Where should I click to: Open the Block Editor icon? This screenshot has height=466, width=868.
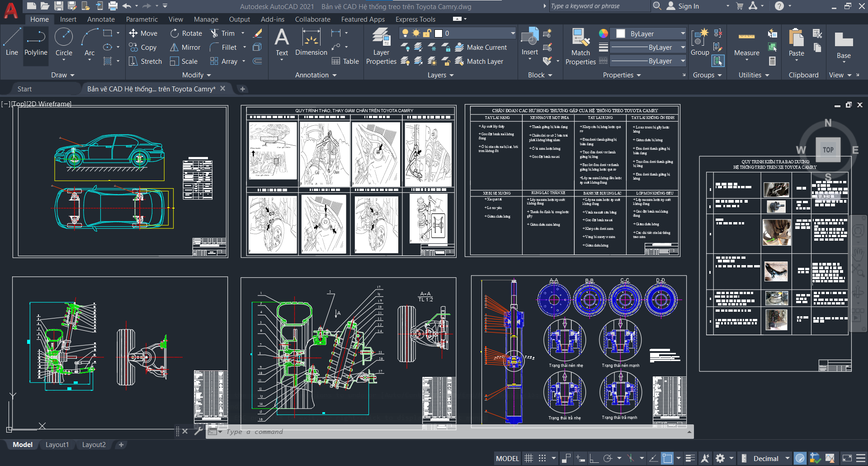[547, 47]
